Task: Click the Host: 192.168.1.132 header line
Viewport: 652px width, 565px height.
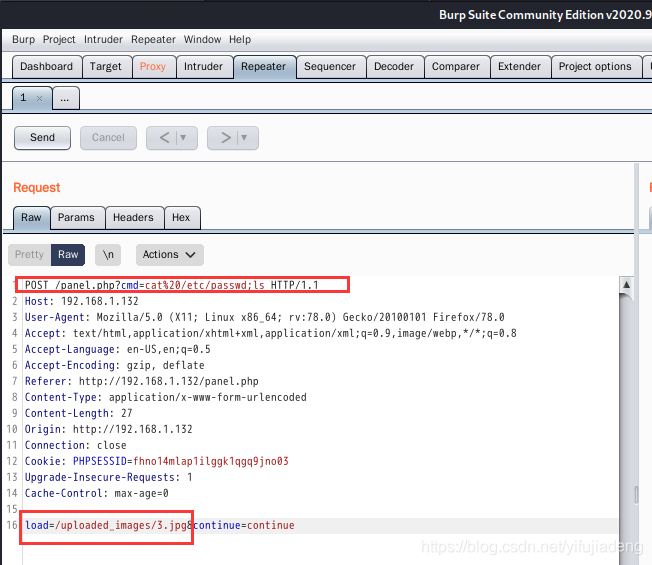Action: (x=82, y=301)
